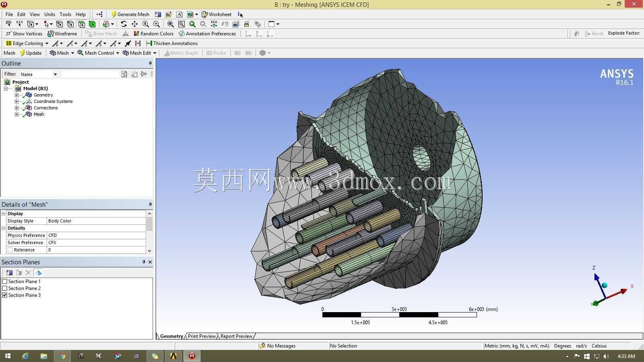Click the Ruler measurement icon
The image size is (644, 362).
tap(247, 24)
